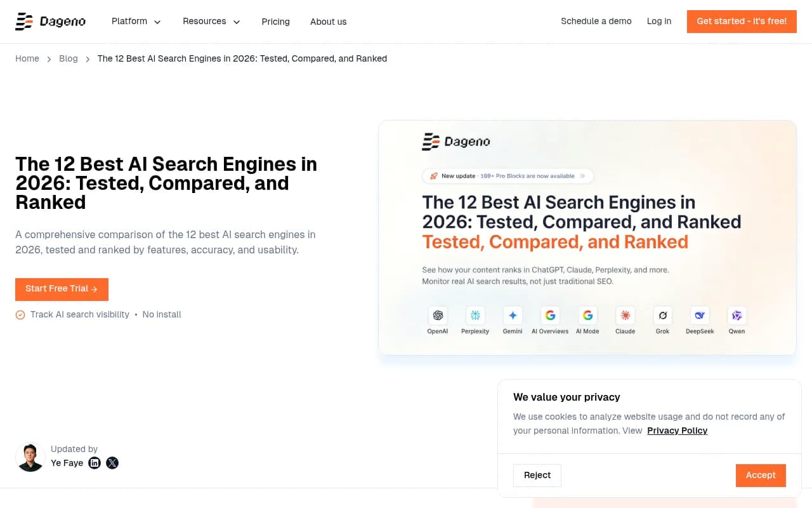
Task: Open the Privacy Policy link
Action: (677, 431)
